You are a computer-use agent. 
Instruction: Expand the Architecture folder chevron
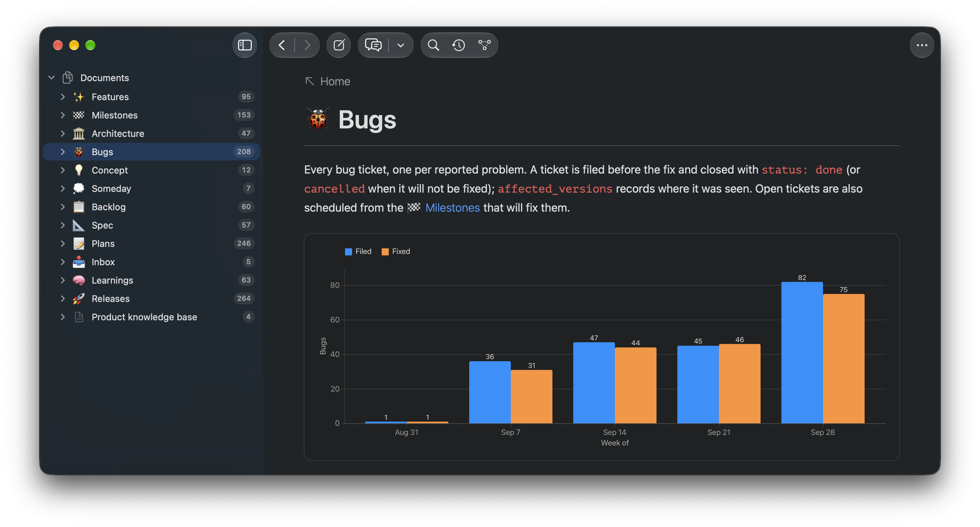point(63,133)
